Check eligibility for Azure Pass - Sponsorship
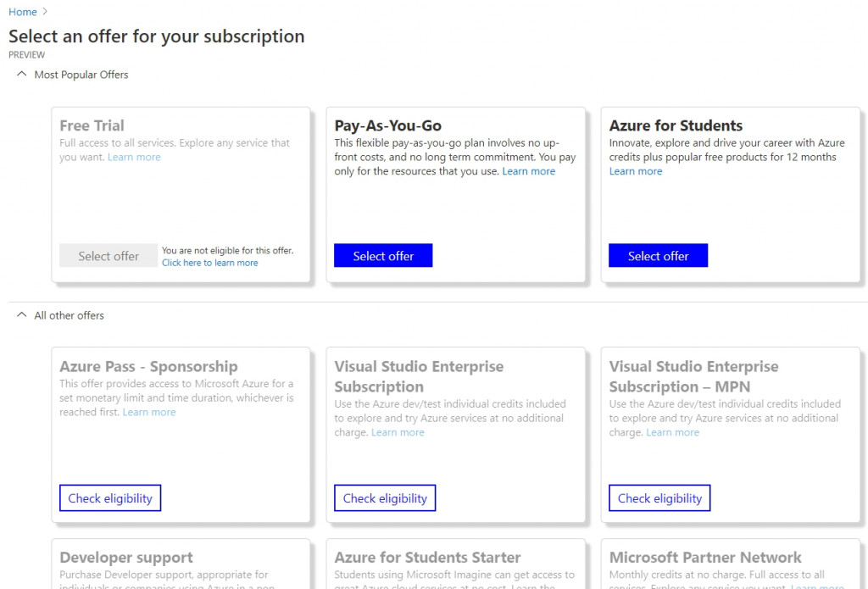 [x=110, y=498]
